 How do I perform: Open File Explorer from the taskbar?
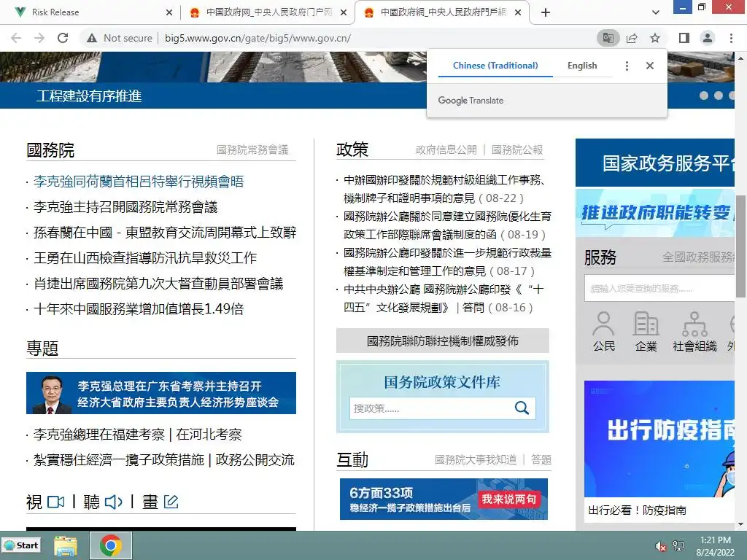66,545
